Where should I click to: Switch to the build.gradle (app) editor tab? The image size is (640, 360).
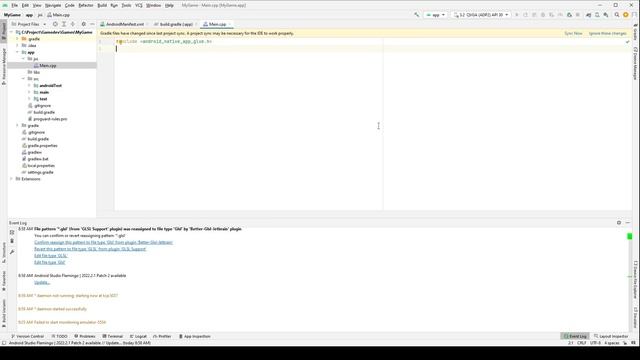[176, 24]
